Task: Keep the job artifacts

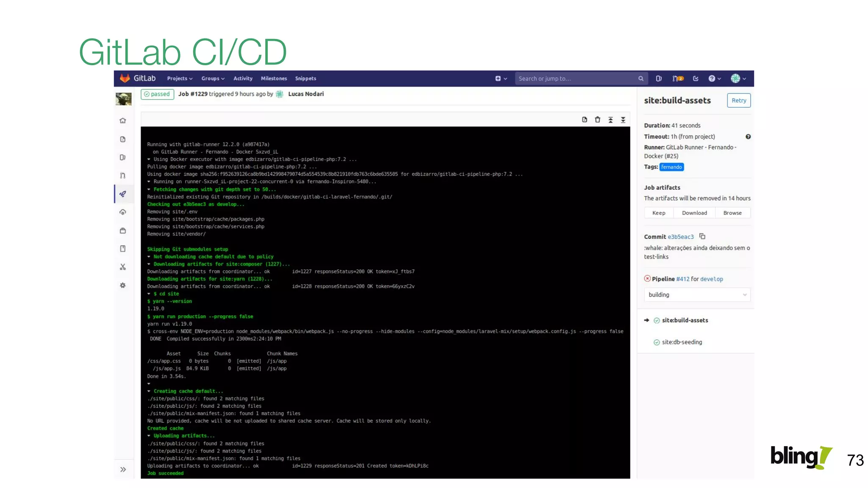Action: pyautogui.click(x=659, y=213)
